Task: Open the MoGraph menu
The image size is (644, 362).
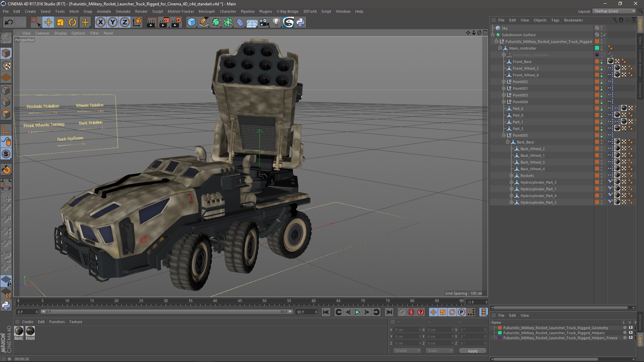Action: coord(206,11)
